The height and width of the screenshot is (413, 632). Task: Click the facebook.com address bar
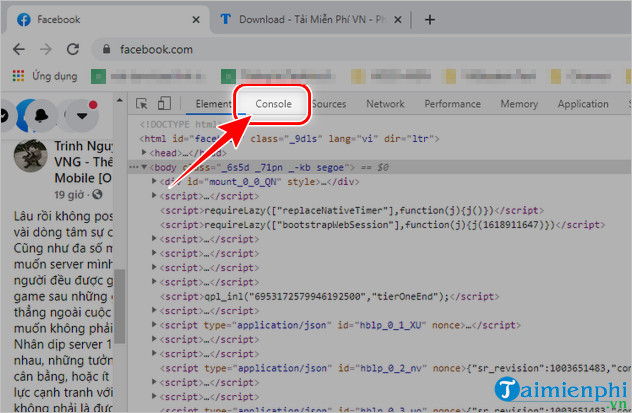point(300,48)
